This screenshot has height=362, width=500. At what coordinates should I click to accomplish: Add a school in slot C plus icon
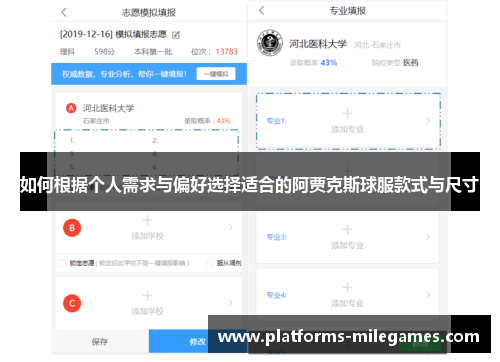[147, 296]
